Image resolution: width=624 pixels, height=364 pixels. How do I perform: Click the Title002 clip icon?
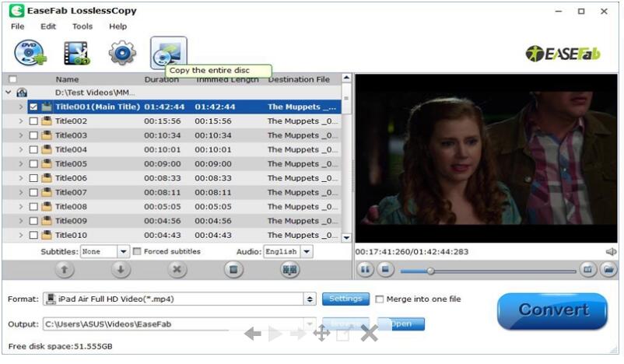[x=47, y=121]
